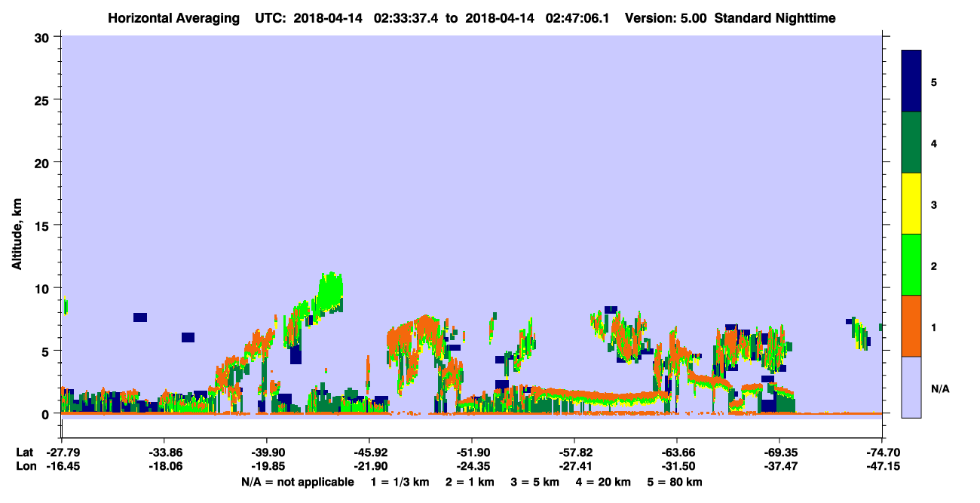Click the colorbar label '5'
Screen dimensions: 980x503
[x=934, y=81]
